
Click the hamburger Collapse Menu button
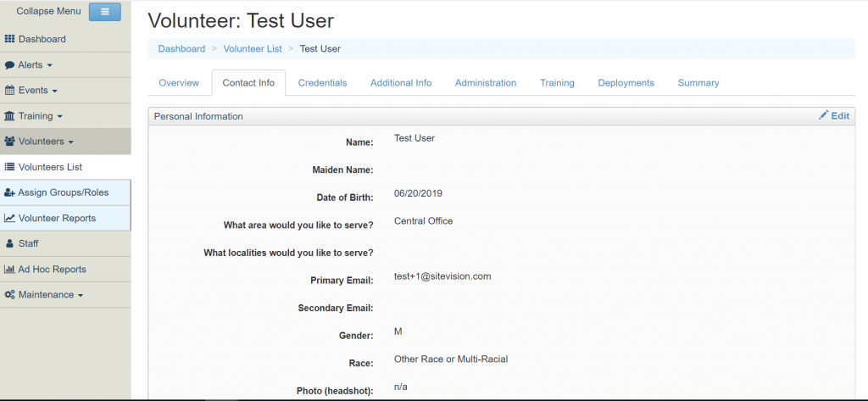pyautogui.click(x=104, y=12)
